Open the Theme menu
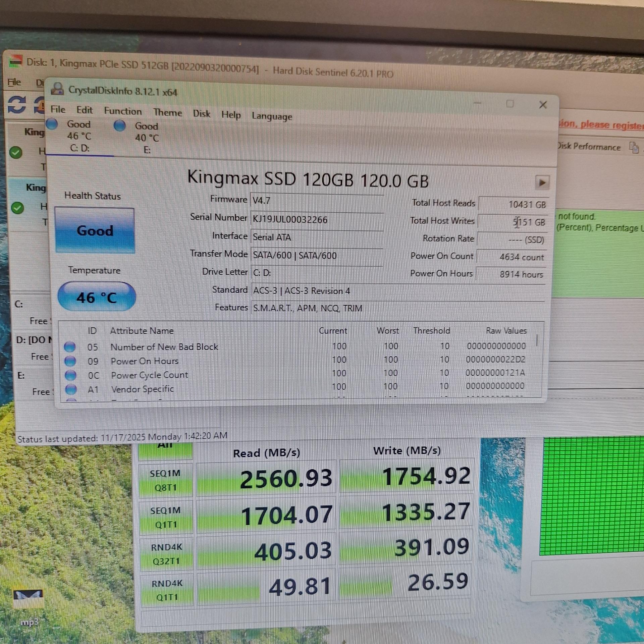The height and width of the screenshot is (644, 644). point(168,112)
